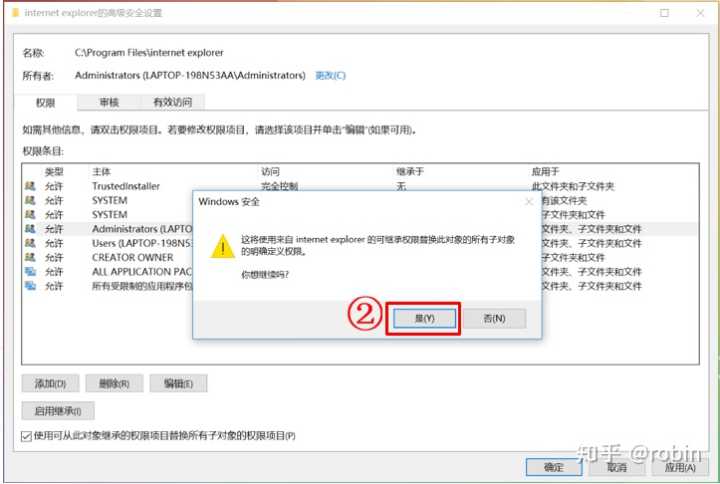Click the Administrators entry's user icon
The image size is (720, 484).
(30, 229)
